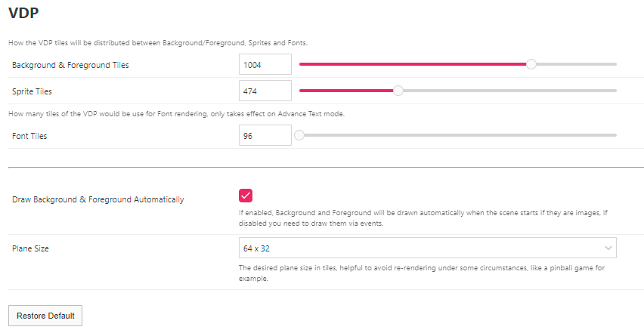644x333 pixels.
Task: Click the Sprite Tiles number field
Action: [x=265, y=91]
